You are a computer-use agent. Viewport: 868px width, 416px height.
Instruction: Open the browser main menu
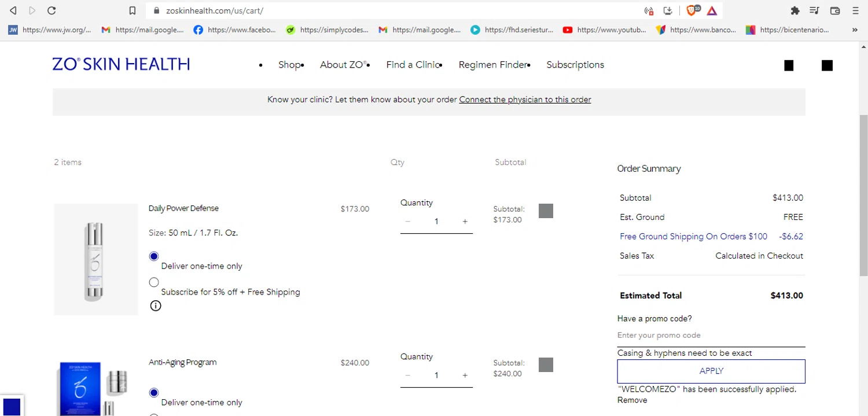[x=855, y=10]
